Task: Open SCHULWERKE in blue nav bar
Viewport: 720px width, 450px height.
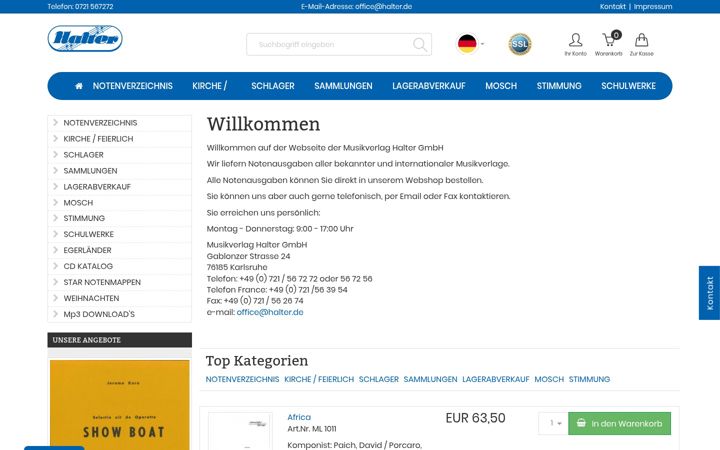Action: coord(628,86)
